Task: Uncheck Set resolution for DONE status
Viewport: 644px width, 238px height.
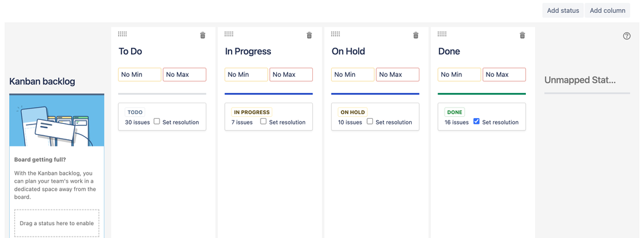Action: click(476, 121)
